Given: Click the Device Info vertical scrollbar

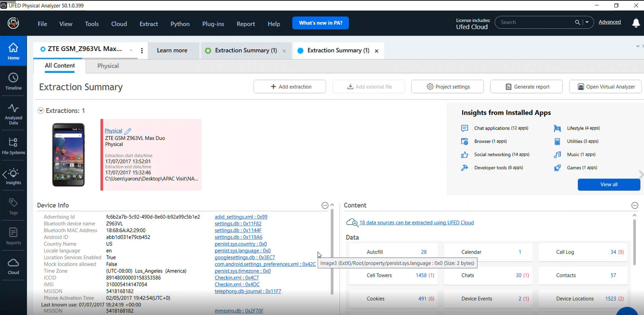Looking at the screenshot, I should [x=332, y=251].
